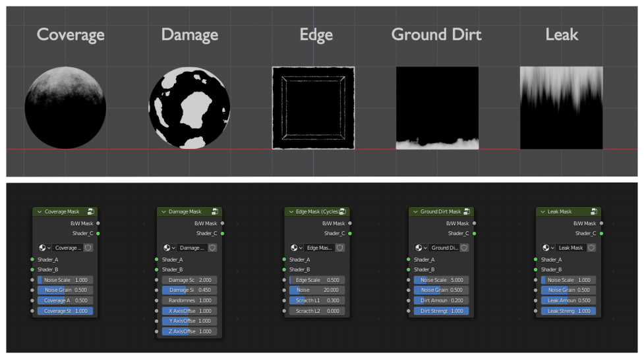
Task: Click the B/W Mask output socket of Leak Mask
Action: (x=601, y=223)
